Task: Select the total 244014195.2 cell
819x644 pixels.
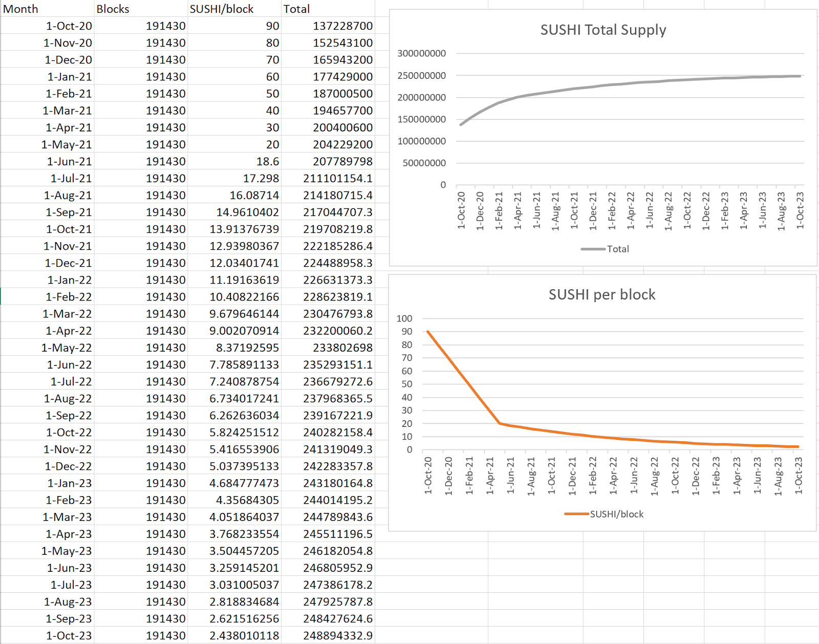Action: pos(328,500)
